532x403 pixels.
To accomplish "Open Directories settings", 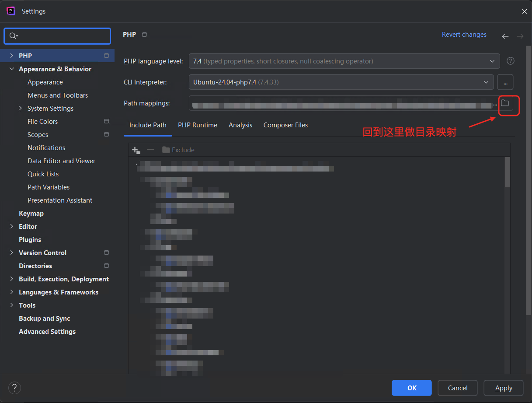I will (x=35, y=266).
